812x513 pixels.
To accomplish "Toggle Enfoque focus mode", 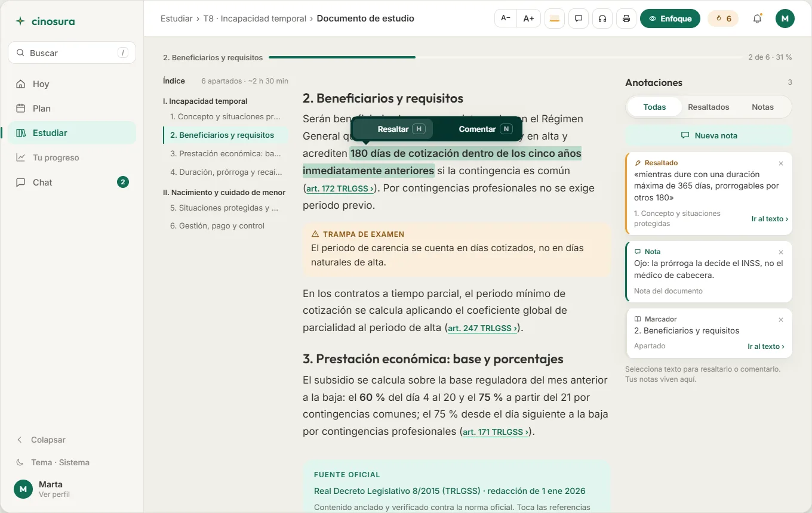I will (x=670, y=18).
